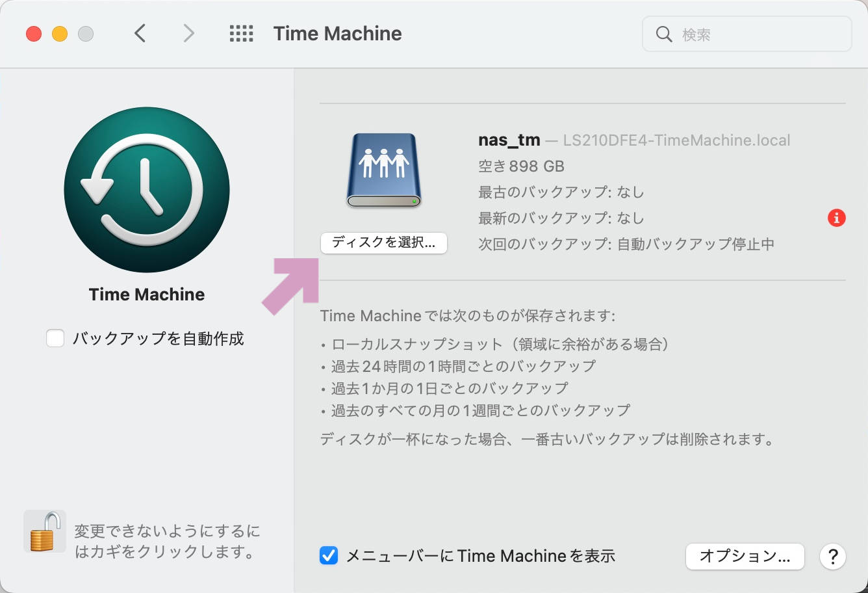This screenshot has height=593, width=868.
Task: Click the padlock icon to lock changes
Action: (x=44, y=531)
